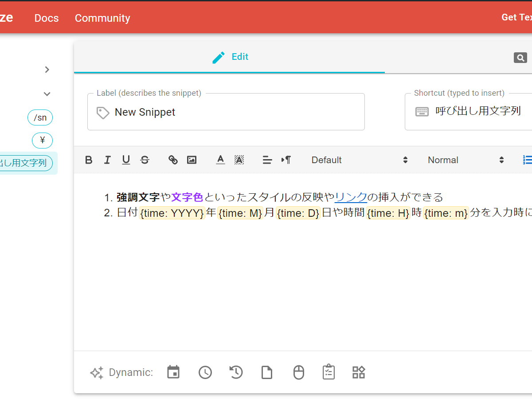This screenshot has width=532, height=399.
Task: Open the text alignment options
Action: (x=267, y=160)
